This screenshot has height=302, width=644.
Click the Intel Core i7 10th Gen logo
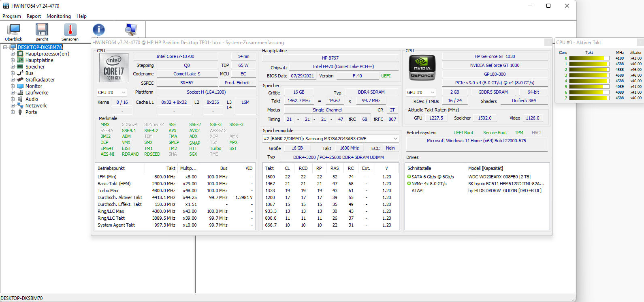(x=114, y=68)
